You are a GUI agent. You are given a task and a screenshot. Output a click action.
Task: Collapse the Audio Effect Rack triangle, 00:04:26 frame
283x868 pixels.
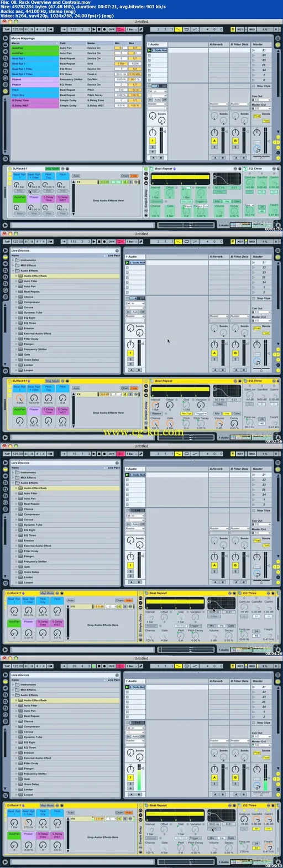pyautogui.click(x=17, y=488)
